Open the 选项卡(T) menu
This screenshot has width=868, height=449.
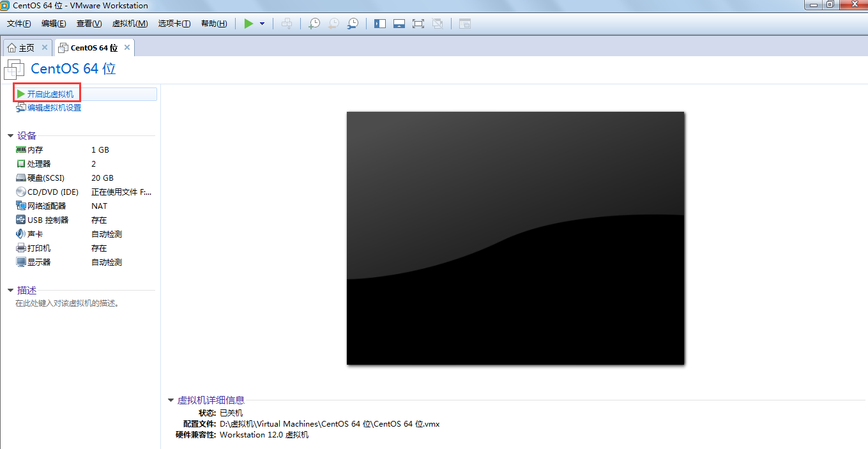[x=174, y=24]
